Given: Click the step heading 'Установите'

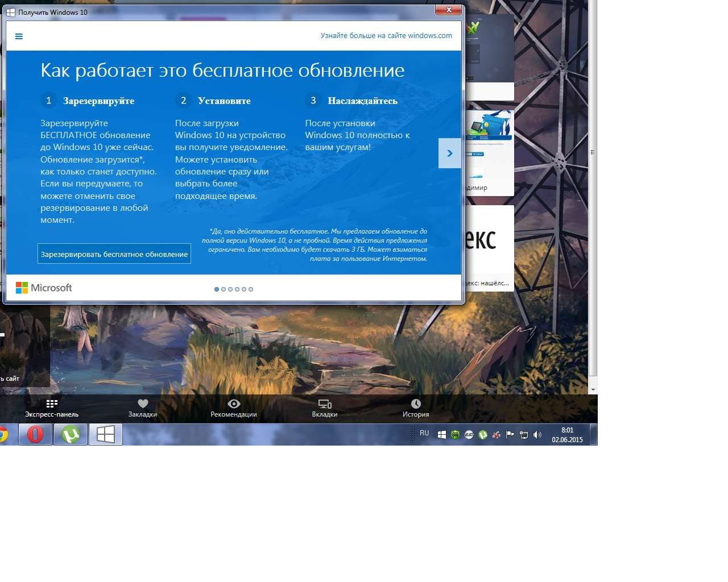Looking at the screenshot, I should pyautogui.click(x=224, y=101).
